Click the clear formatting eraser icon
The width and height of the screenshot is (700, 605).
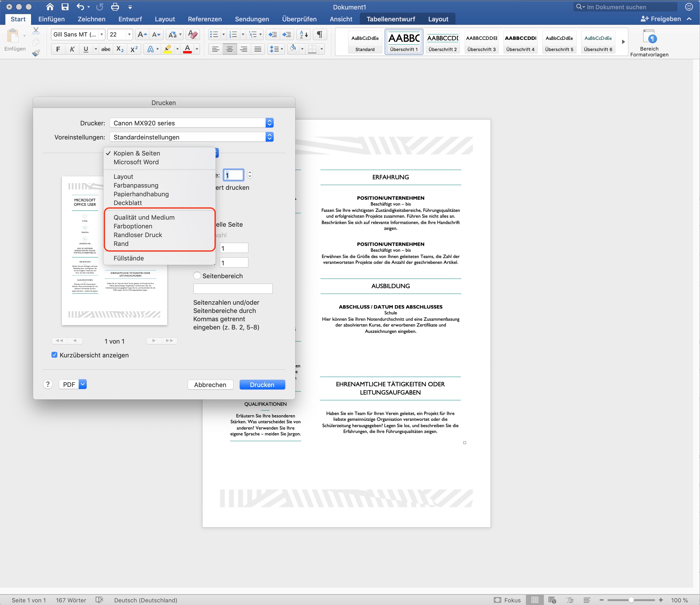[x=193, y=35]
